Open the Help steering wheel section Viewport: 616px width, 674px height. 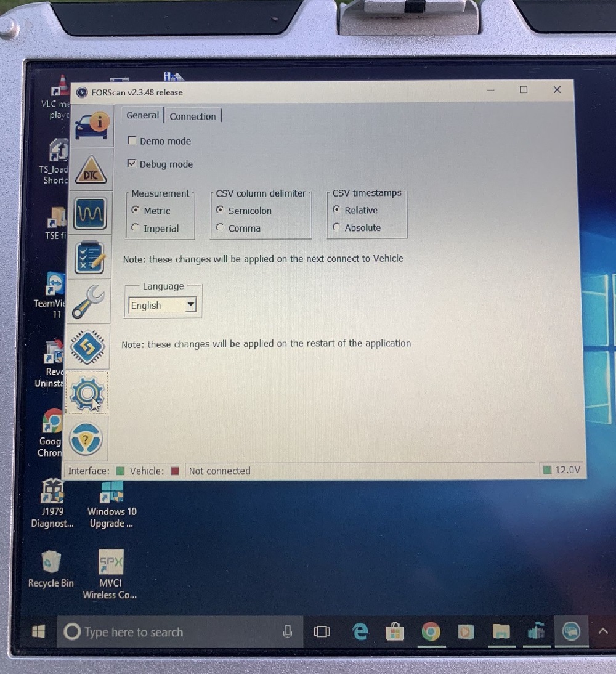coord(86,439)
